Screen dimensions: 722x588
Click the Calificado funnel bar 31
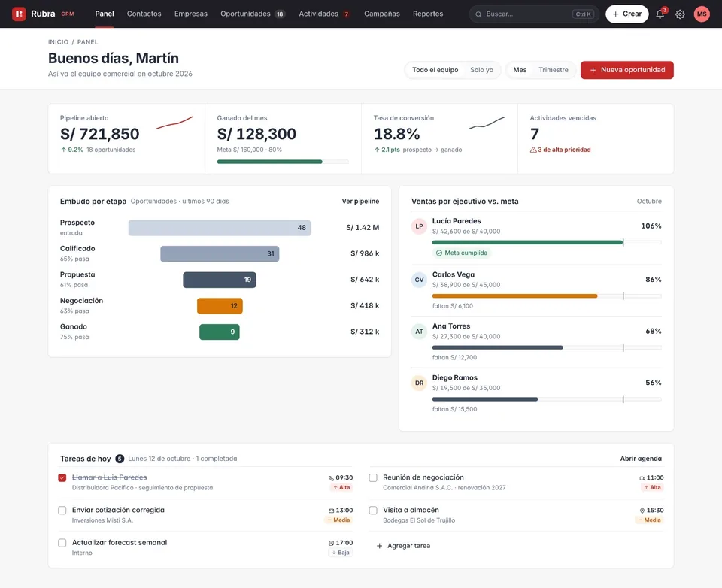(220, 253)
